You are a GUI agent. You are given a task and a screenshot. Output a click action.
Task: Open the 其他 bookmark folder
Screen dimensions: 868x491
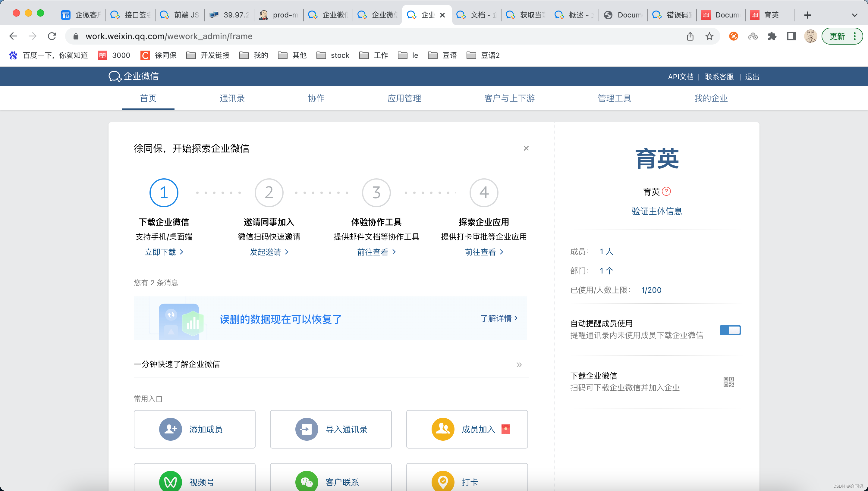click(292, 55)
